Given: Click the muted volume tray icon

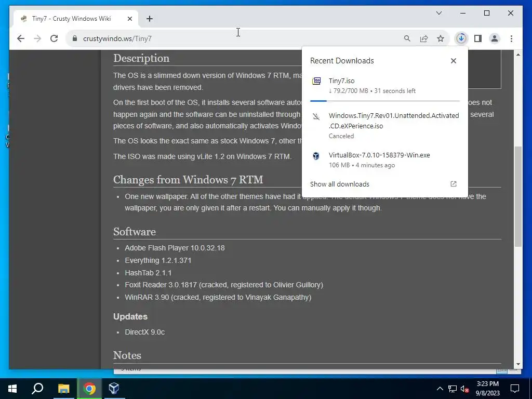Looking at the screenshot, I should (465, 389).
